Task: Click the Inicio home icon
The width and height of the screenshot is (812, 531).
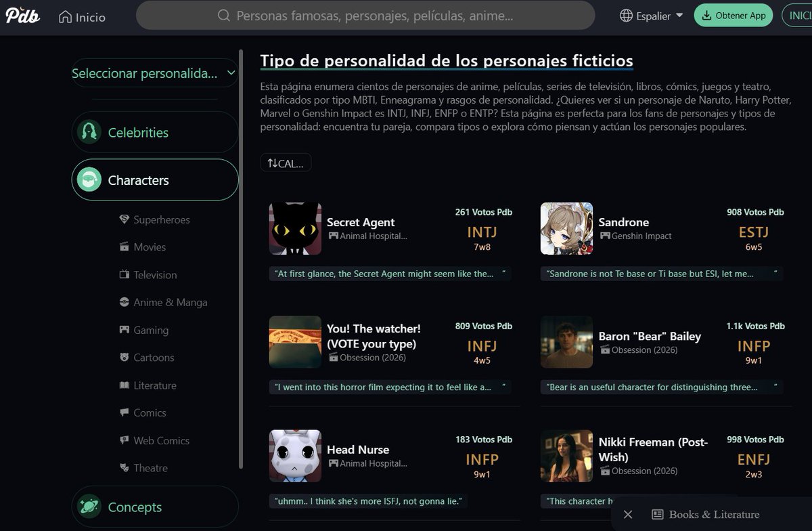Action: tap(65, 17)
